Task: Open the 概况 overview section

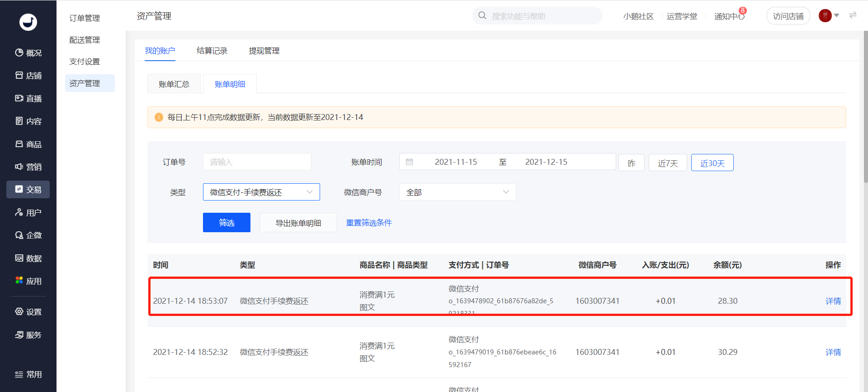Action: 28,53
